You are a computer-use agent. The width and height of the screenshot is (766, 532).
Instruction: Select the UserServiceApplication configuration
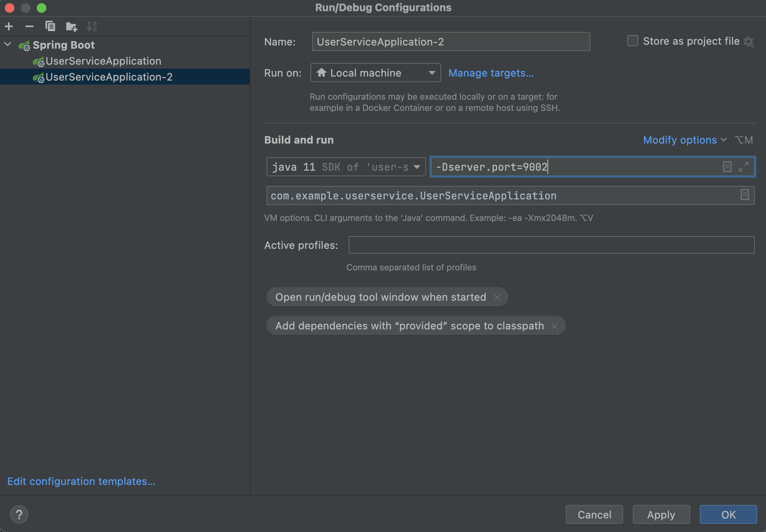pyautogui.click(x=103, y=61)
